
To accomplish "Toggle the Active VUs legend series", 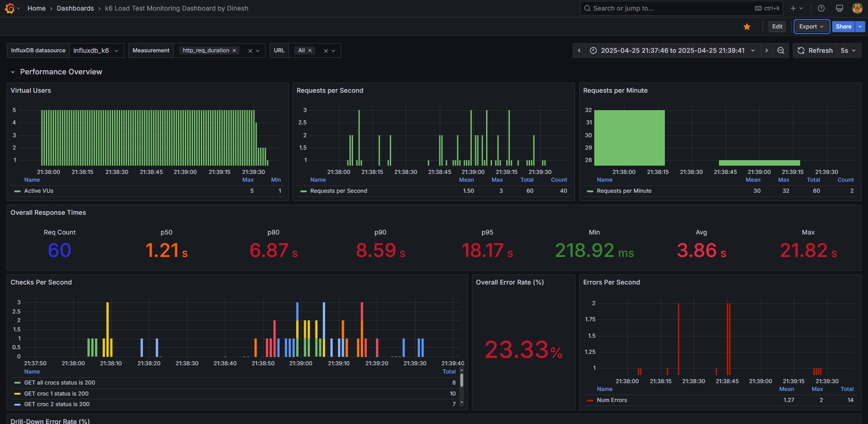I will 39,191.
